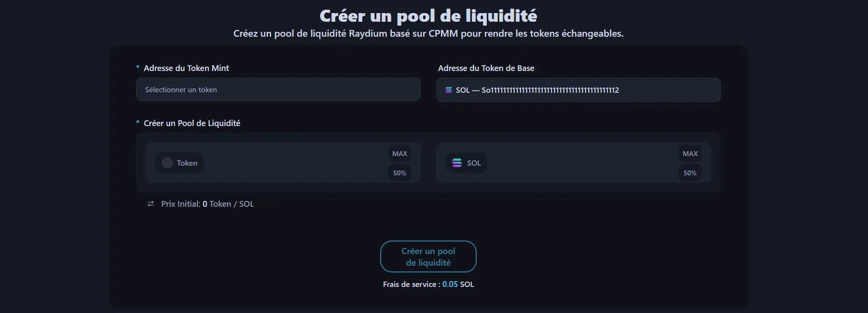Open the 'Sélectionner un token' dropdown

pos(278,90)
